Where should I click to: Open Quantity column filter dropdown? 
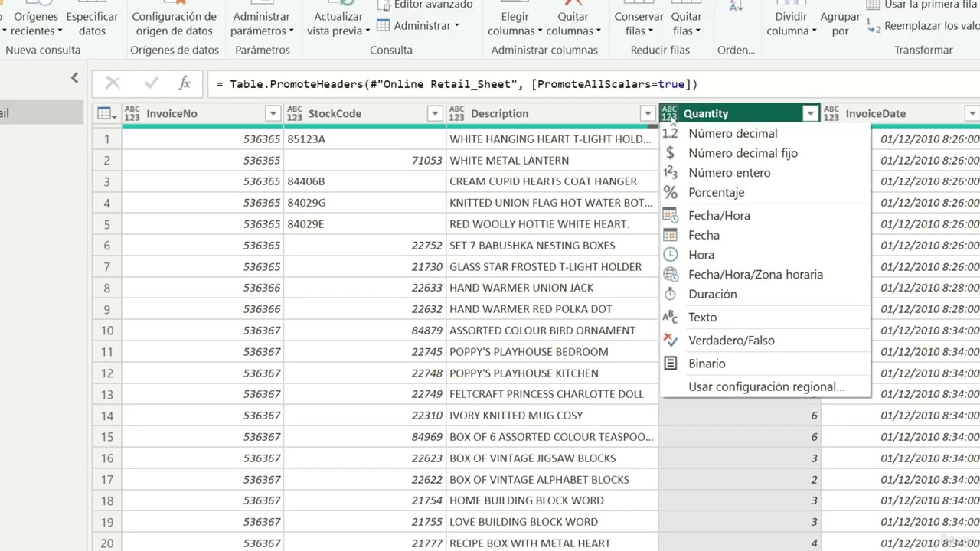[810, 113]
